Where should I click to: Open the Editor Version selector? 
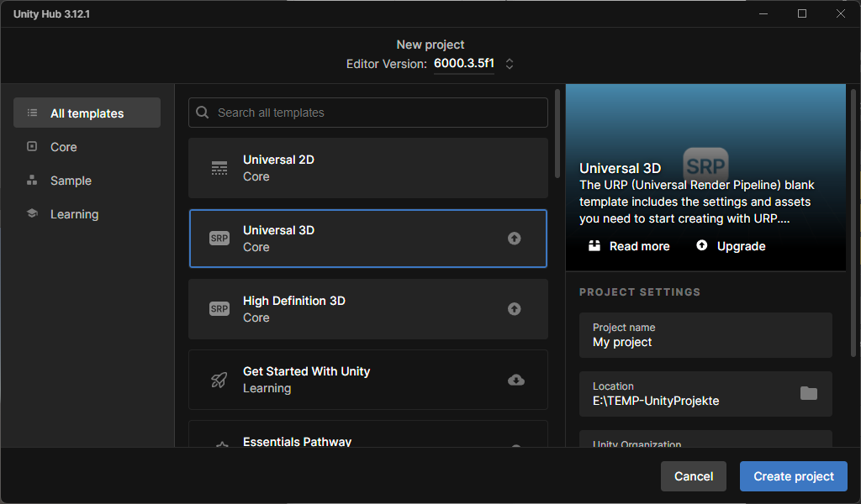point(463,64)
